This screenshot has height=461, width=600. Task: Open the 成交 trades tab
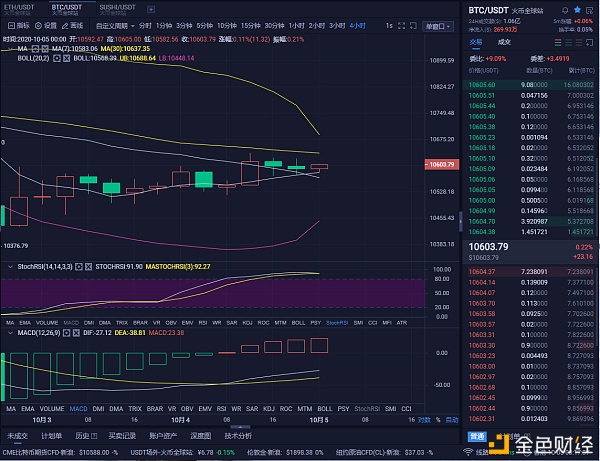click(x=504, y=42)
